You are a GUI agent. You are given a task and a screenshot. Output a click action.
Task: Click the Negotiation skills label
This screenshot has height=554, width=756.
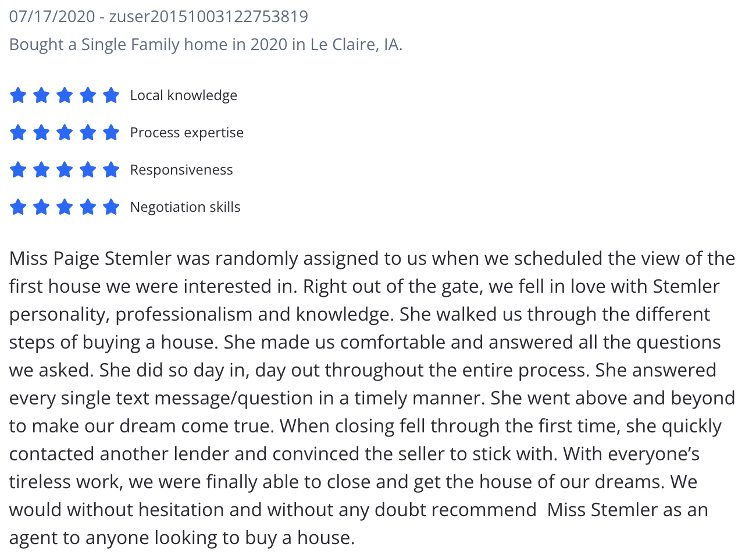(x=186, y=207)
